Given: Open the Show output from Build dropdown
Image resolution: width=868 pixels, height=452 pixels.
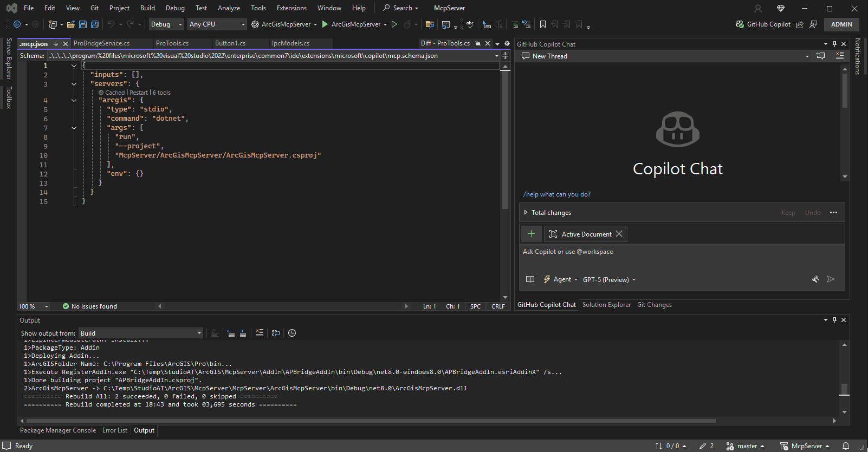Looking at the screenshot, I should 141,333.
